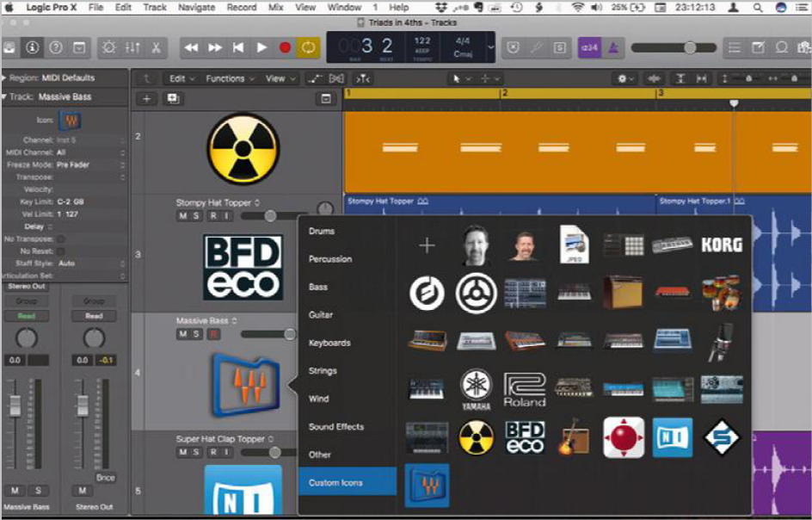812x520 pixels.
Task: Choose the acoustic guitar icon in grid
Action: pos(573,437)
